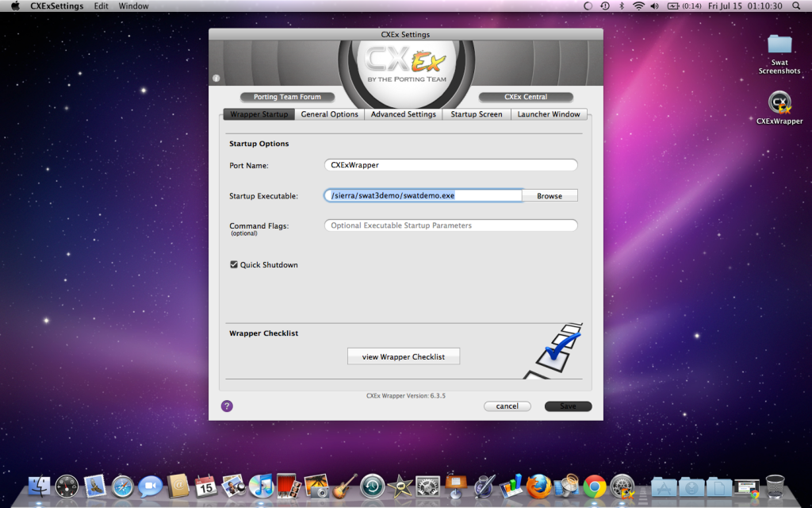Select the Launcher Window tab
The height and width of the screenshot is (508, 812).
[x=549, y=114]
